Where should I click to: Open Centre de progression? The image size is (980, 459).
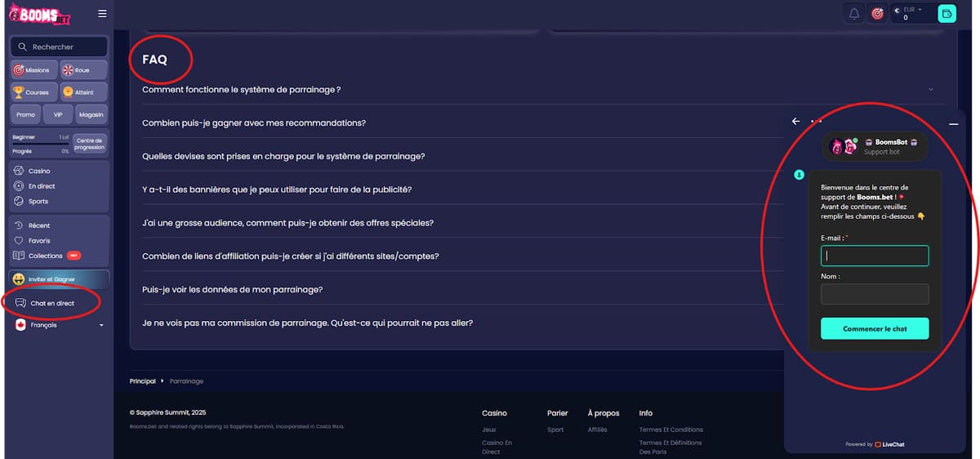tap(89, 144)
